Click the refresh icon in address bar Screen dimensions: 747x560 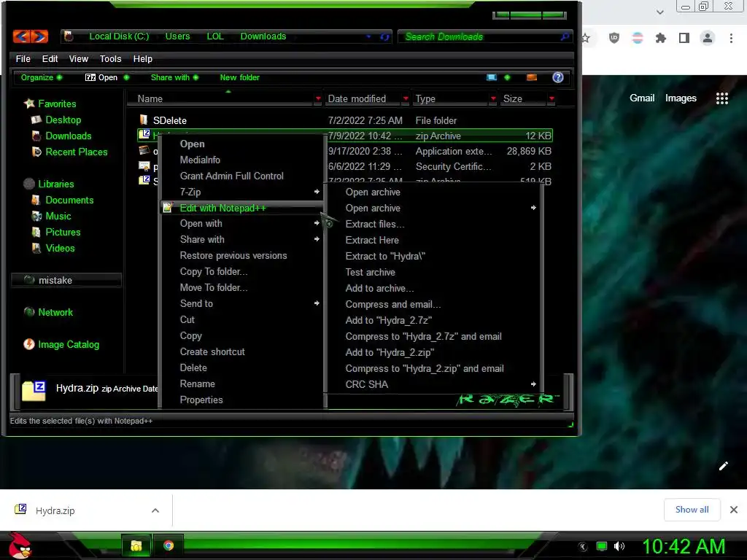(384, 36)
